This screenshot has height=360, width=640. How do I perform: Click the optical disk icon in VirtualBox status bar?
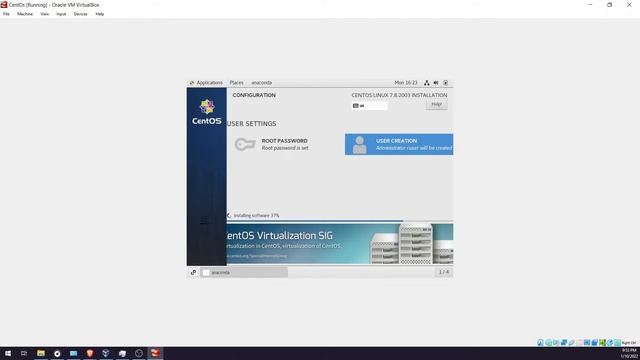click(548, 342)
